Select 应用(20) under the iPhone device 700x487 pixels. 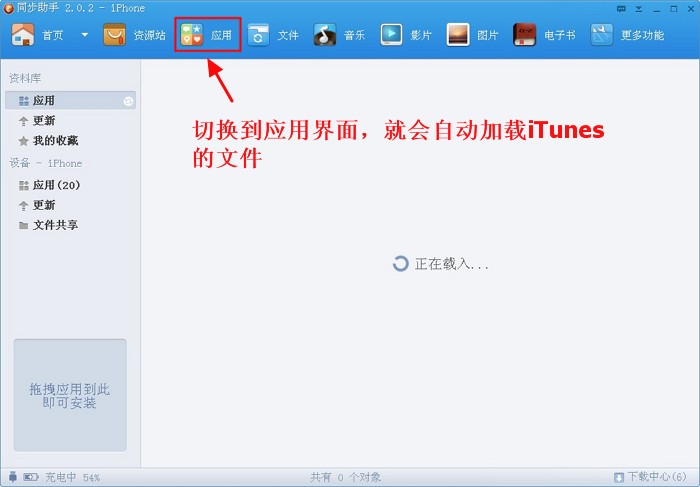point(56,185)
